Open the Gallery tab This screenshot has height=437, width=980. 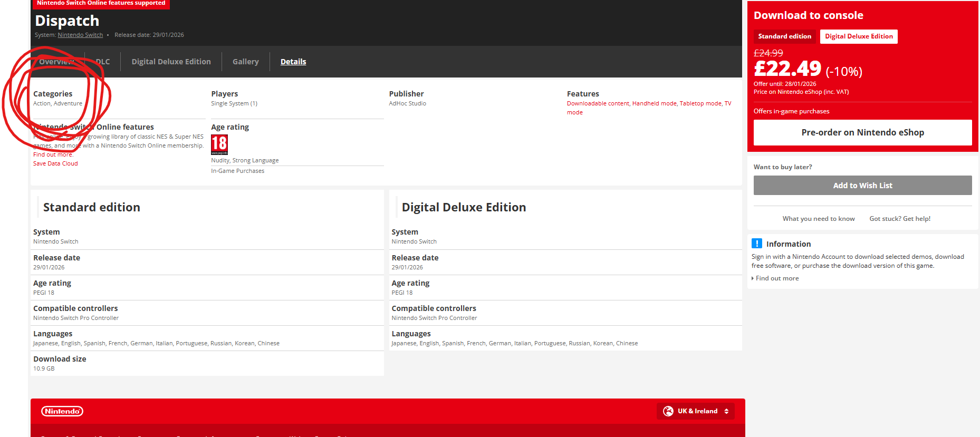[246, 62]
